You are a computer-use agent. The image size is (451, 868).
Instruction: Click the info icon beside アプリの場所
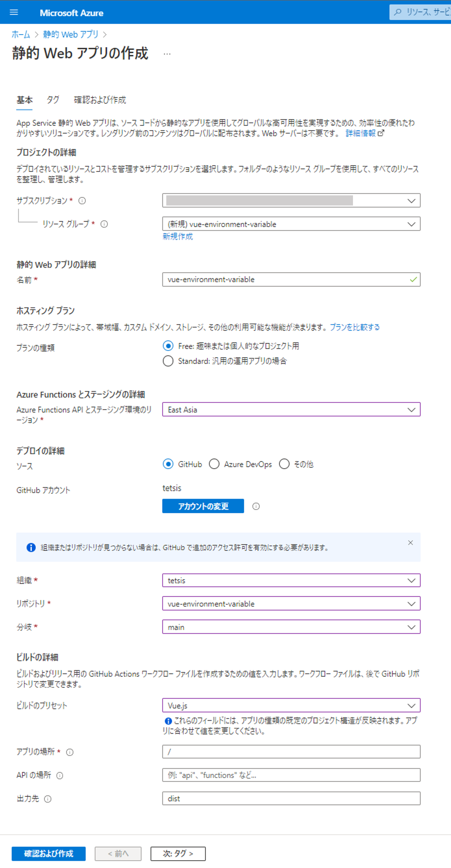[x=70, y=752]
